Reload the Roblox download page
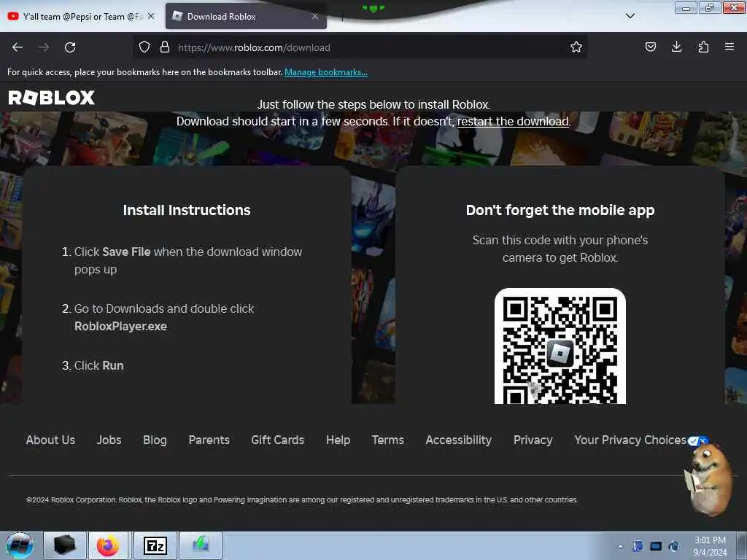Screen dimensions: 747x560 70,47
